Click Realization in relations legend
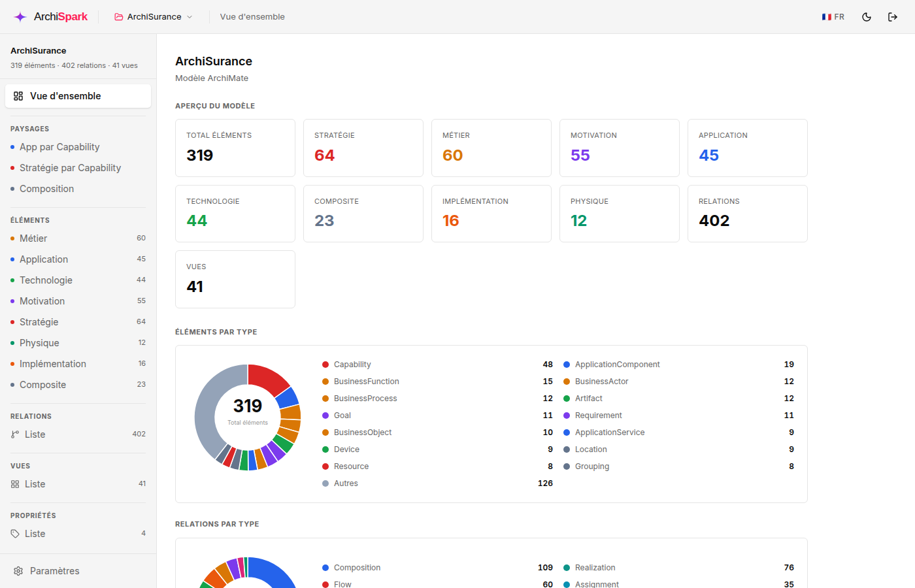Screen dimensions: 915x588 (x=678, y=568)
